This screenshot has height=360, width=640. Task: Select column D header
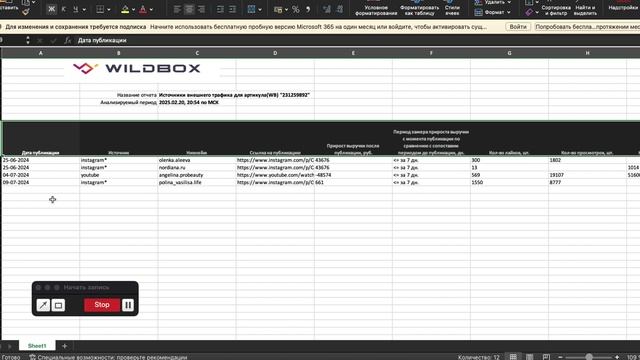[x=275, y=53]
